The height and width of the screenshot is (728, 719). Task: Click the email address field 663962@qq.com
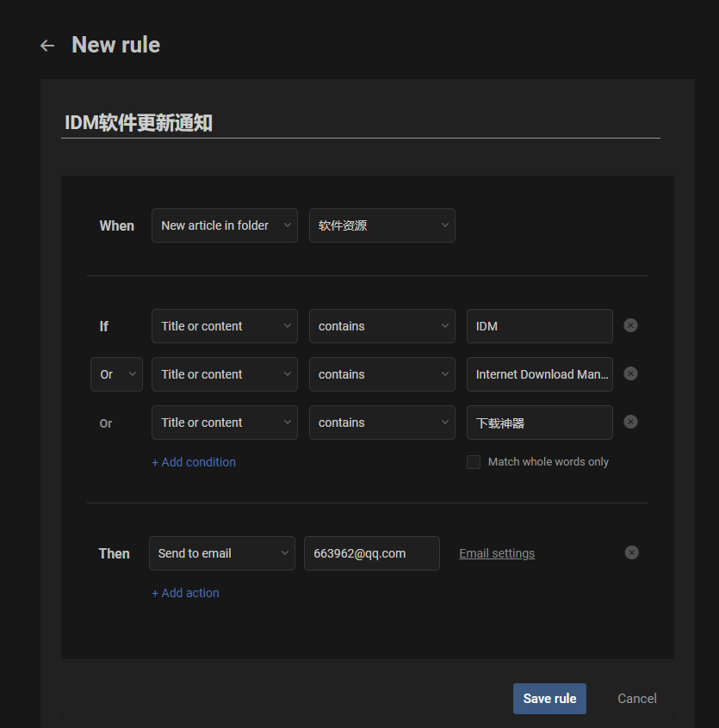pyautogui.click(x=371, y=553)
